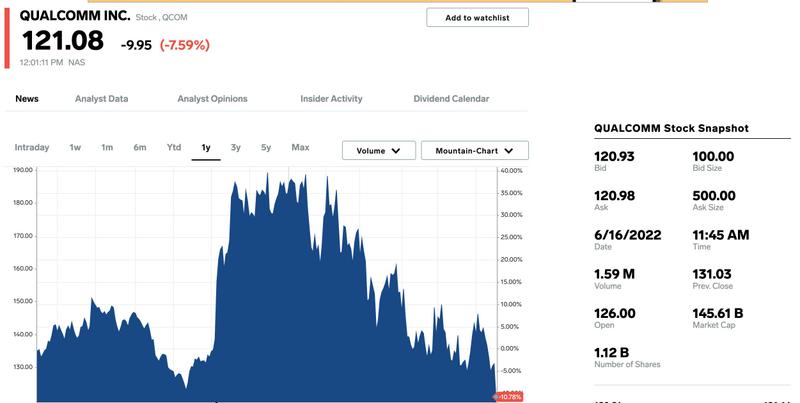The height and width of the screenshot is (403, 800).
Task: Choose the 3y chart range
Action: (x=235, y=147)
